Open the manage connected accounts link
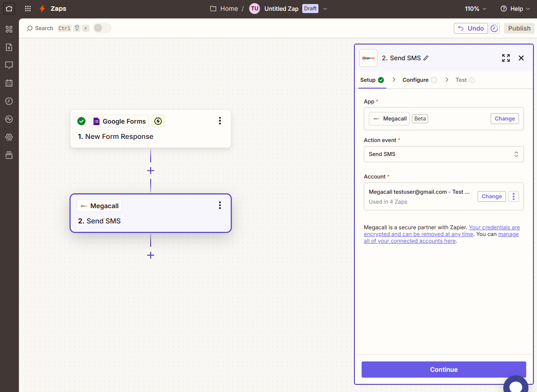Image resolution: width=537 pixels, height=392 pixels. 508,234
